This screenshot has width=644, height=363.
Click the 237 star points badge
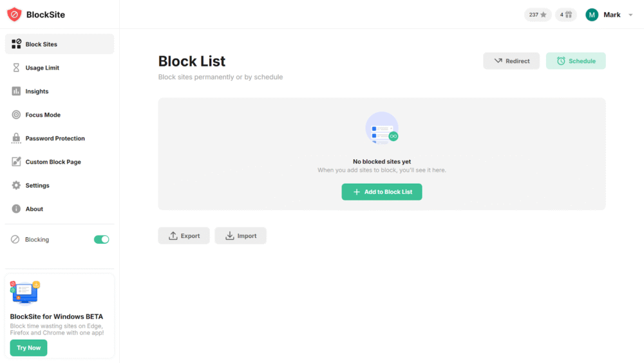(x=538, y=15)
